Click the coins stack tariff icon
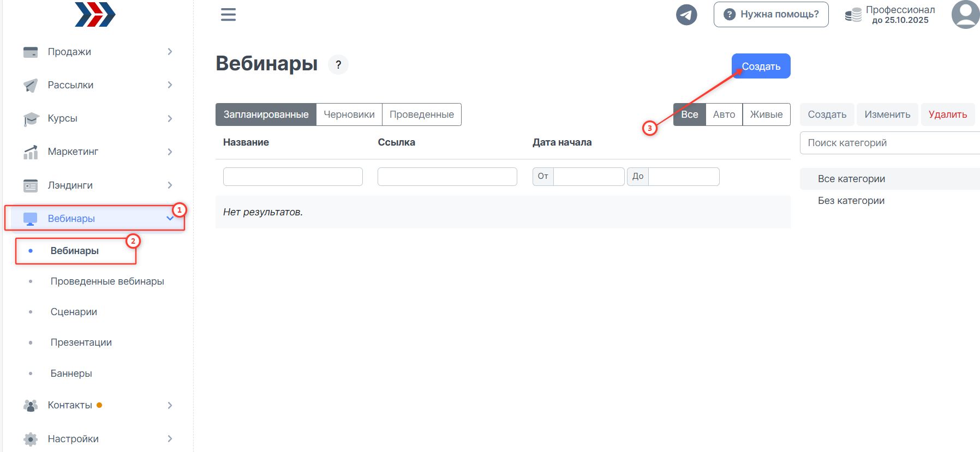The image size is (980, 452). coord(853,15)
